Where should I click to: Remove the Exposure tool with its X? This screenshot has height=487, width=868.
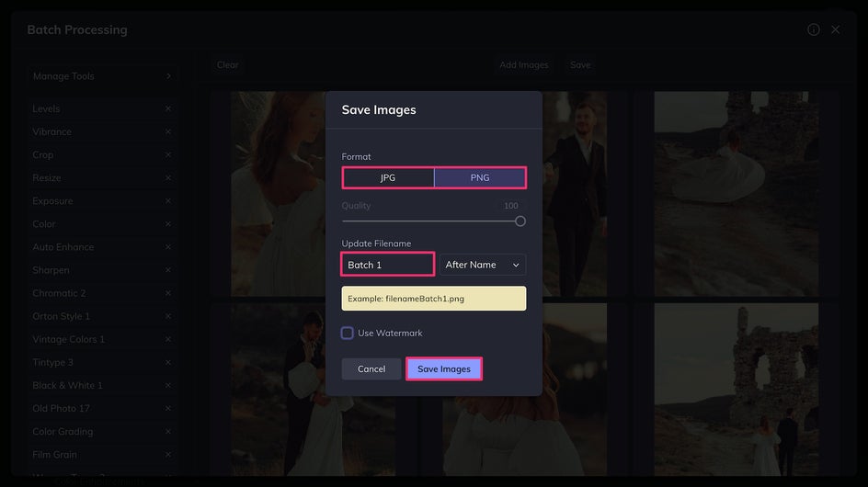tap(167, 201)
